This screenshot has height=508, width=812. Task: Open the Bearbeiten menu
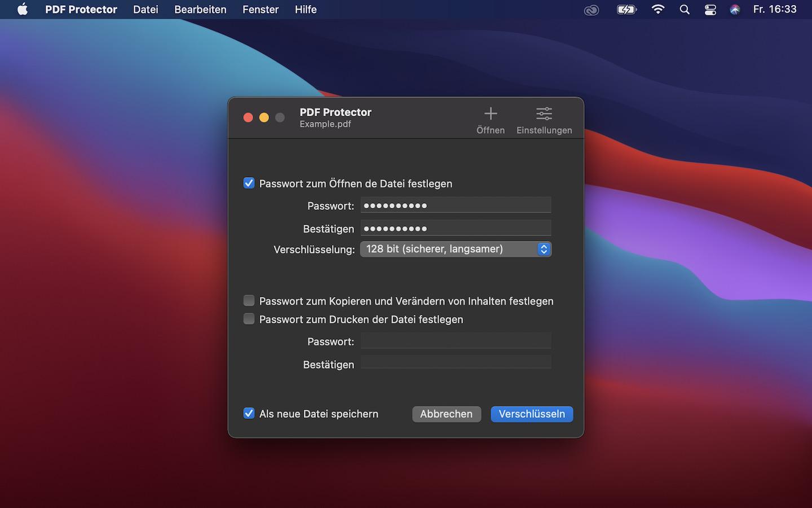(x=200, y=10)
